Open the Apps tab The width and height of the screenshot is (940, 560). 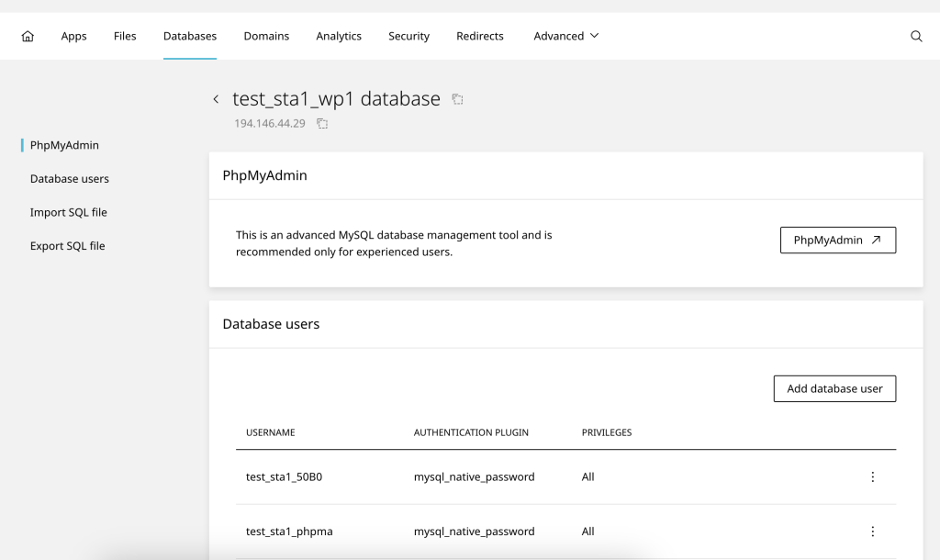[x=73, y=36]
